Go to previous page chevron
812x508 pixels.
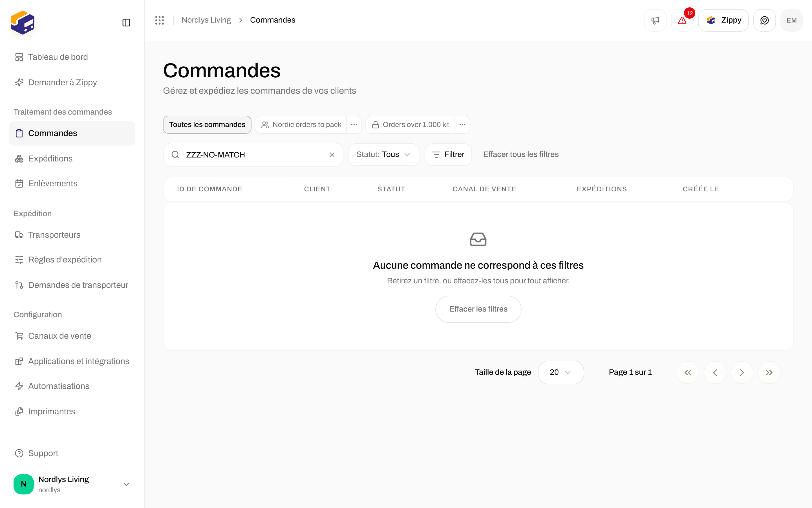[x=715, y=373]
